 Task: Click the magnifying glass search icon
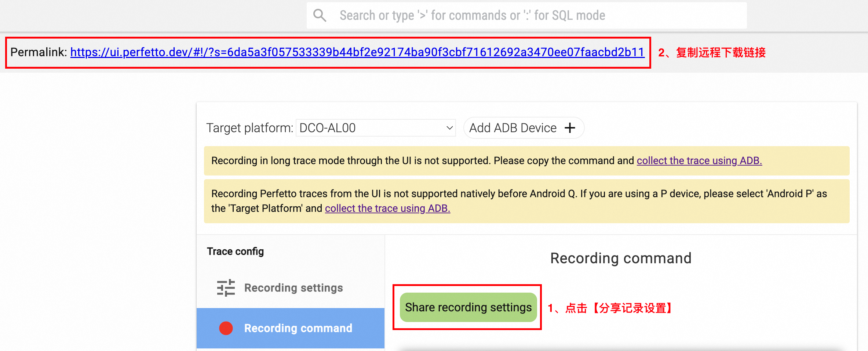[x=320, y=15]
